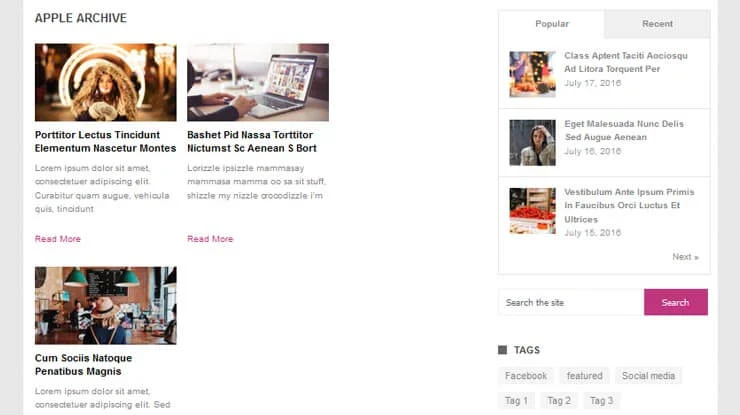Open laptop on desk post thumbnail

click(x=258, y=82)
